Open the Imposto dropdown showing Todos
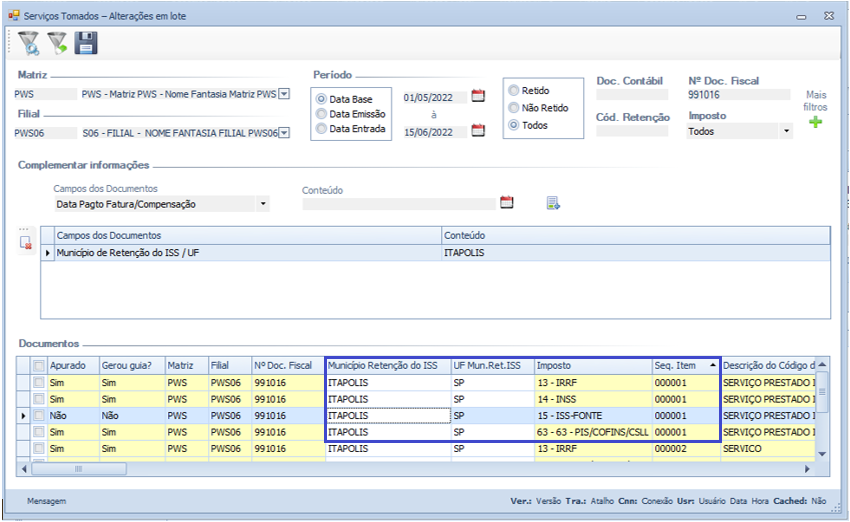850x522 pixels. [x=786, y=131]
